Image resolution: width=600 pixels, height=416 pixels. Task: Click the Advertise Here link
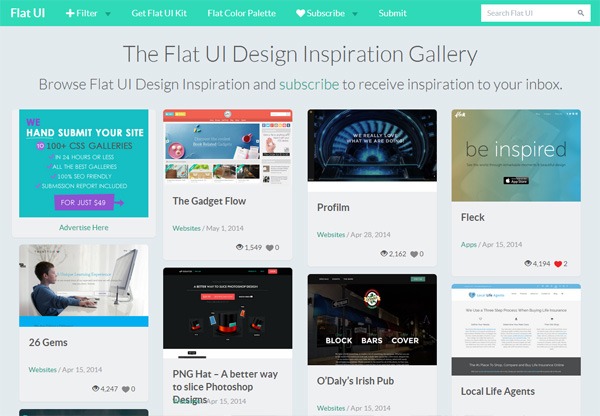pyautogui.click(x=84, y=227)
